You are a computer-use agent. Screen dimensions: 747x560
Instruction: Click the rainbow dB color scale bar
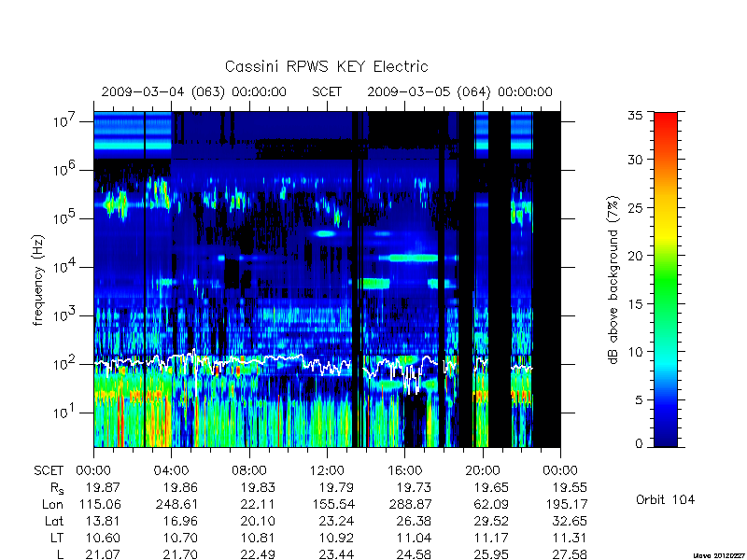click(x=666, y=279)
